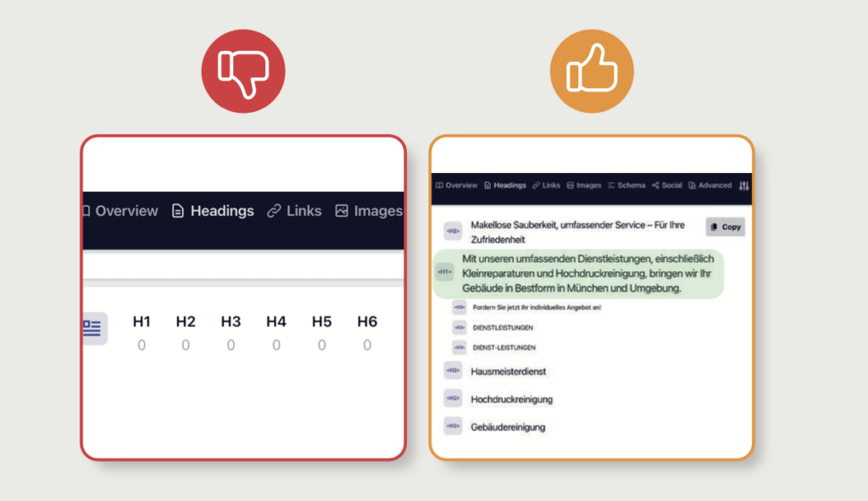The image size is (868, 501).
Task: Select the highlighted H1 text 'Mit unseren umfassenden Dienstleistungen'
Action: [587, 274]
